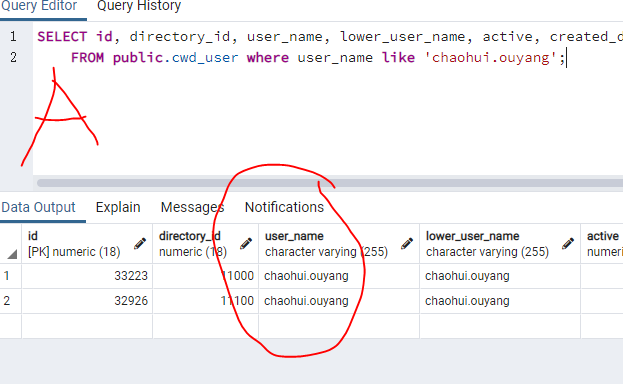Viewport: 623px width, 384px height.
Task: Select the user_name column header
Action: tap(339, 244)
